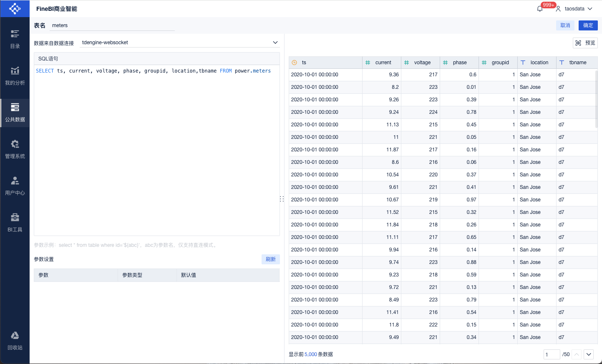
Task: Click 取消 to cancel
Action: point(565,25)
